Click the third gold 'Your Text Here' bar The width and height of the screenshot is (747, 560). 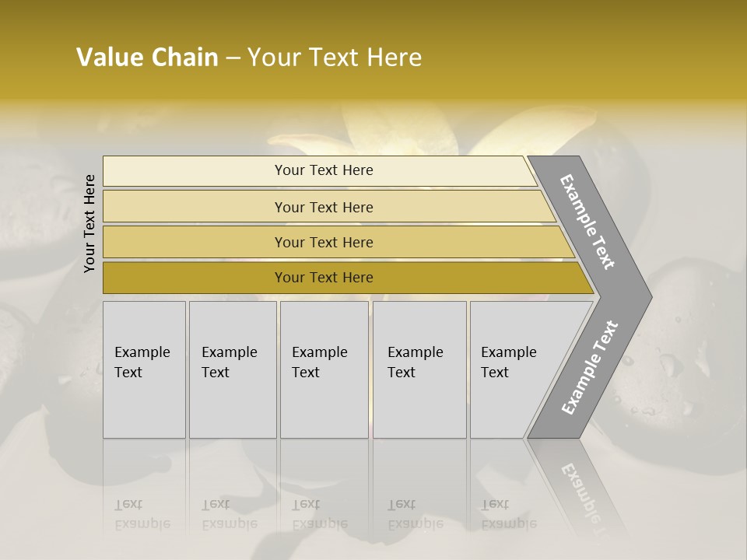point(323,242)
